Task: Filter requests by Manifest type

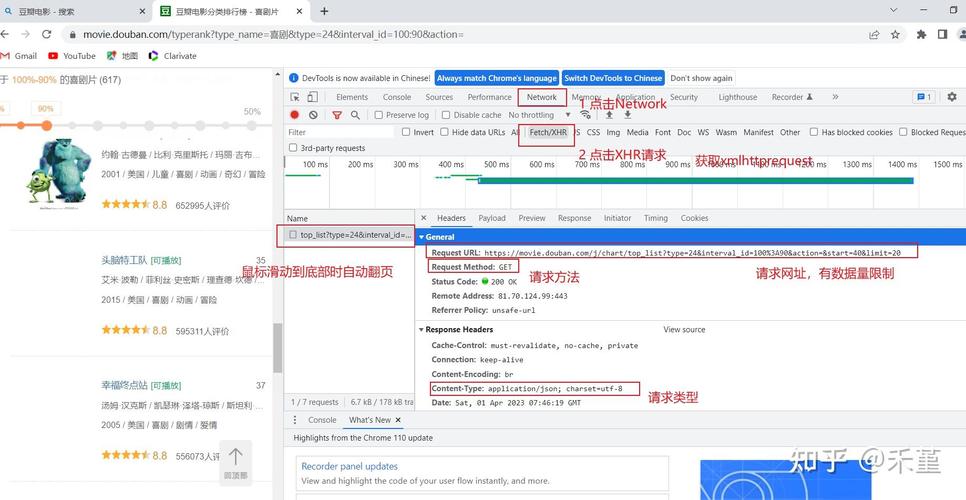Action: (758, 132)
